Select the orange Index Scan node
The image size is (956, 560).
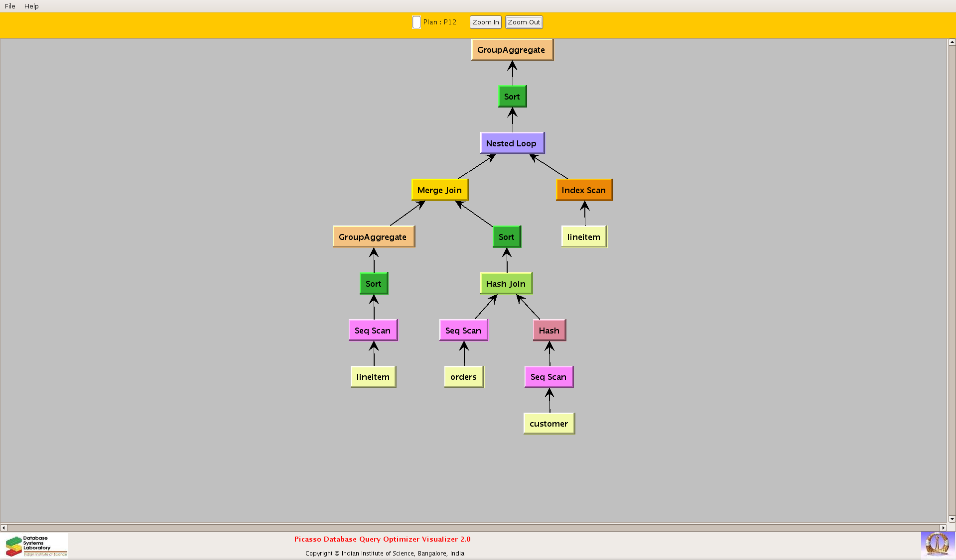(x=584, y=190)
